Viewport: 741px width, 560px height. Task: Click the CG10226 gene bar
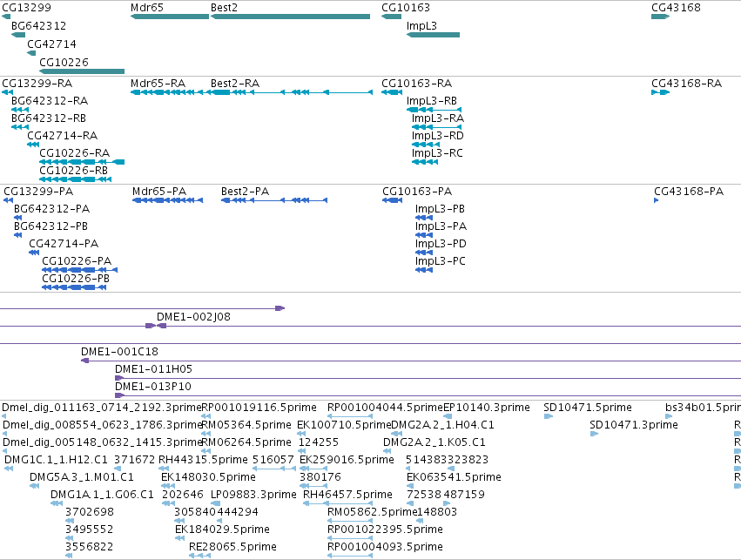[82, 71]
